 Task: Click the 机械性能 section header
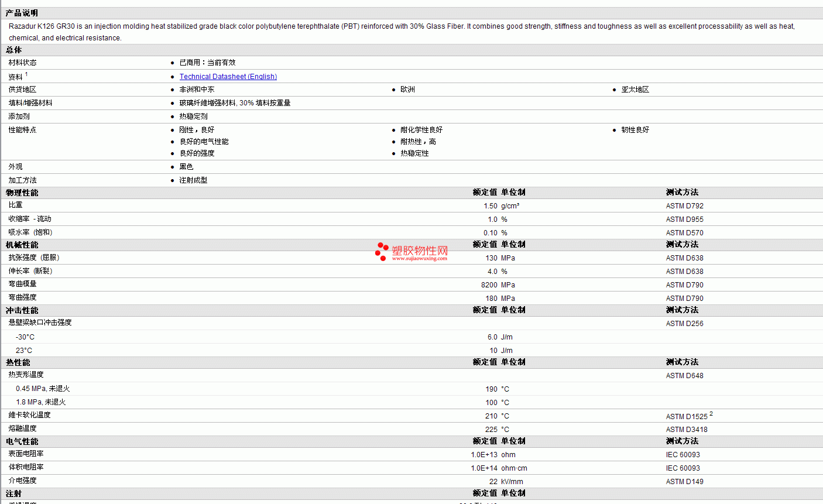(22, 245)
